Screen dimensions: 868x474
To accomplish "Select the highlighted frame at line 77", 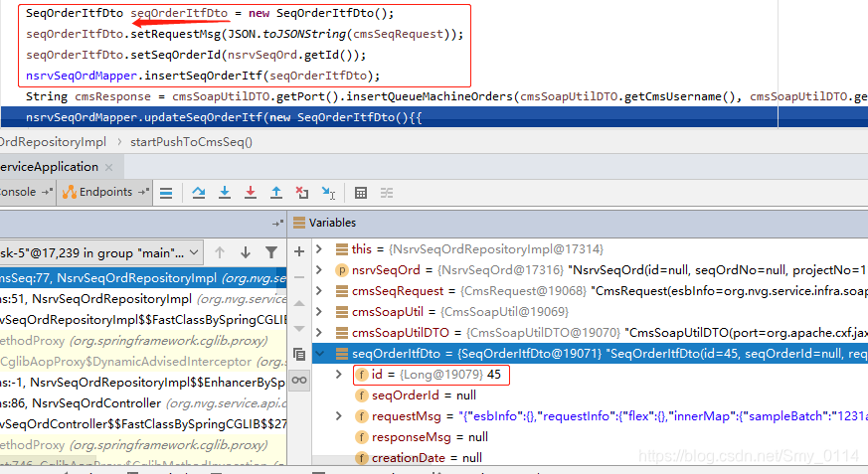I will point(143,278).
